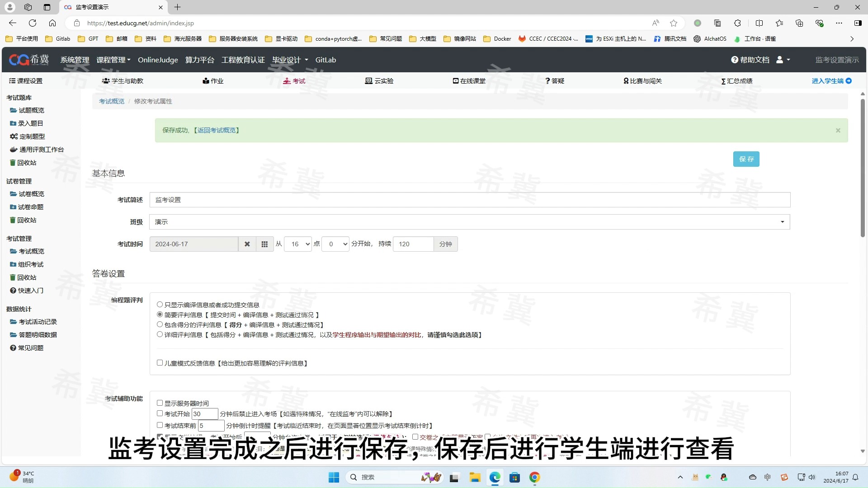This screenshot has width=868, height=488.
Task: Click the exam date field 2024-06-17
Action: coord(193,244)
